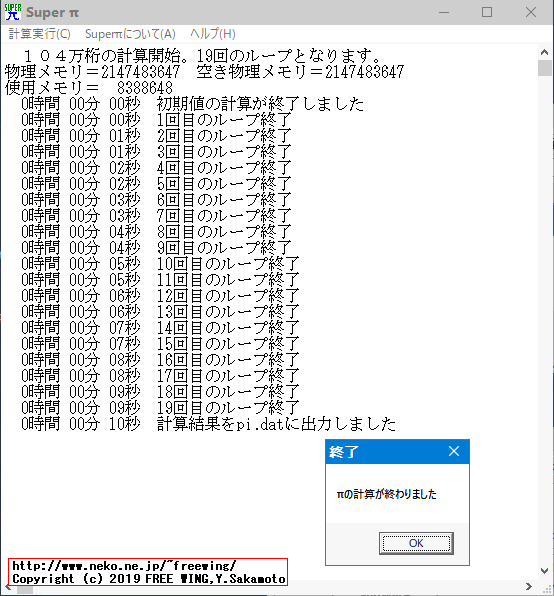This screenshot has width=554, height=596.
Task: Click the 空き物理メモリ=2147483647 value
Action: (x=300, y=72)
